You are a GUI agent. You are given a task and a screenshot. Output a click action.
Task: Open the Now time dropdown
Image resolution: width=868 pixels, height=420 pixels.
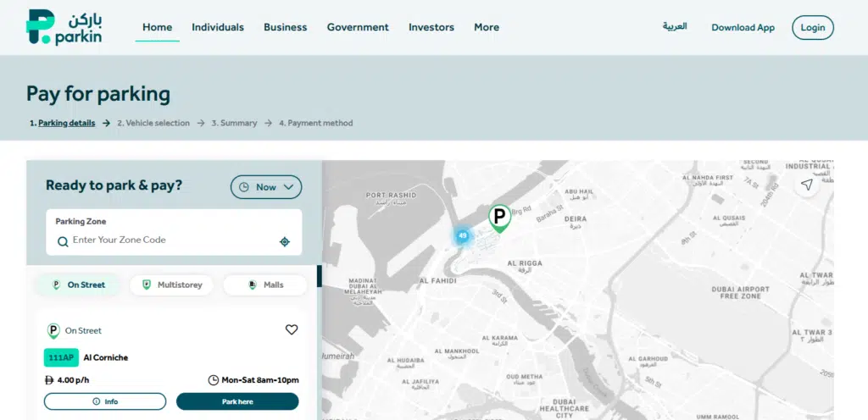point(266,187)
